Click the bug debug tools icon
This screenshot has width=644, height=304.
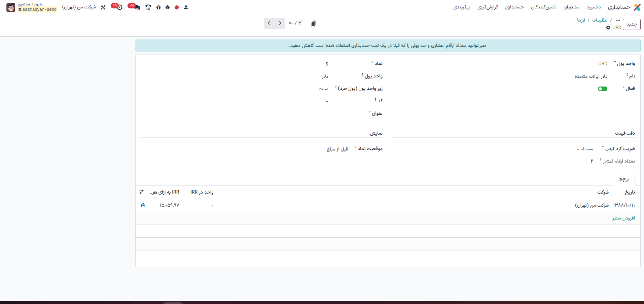point(168,7)
